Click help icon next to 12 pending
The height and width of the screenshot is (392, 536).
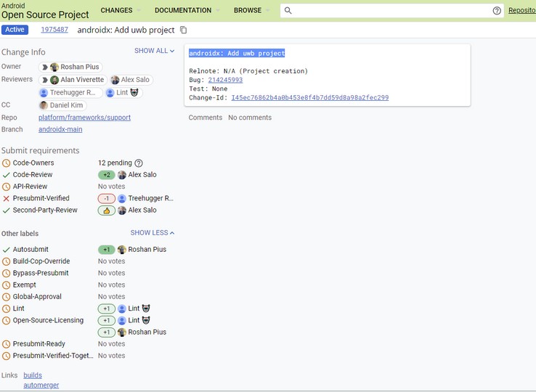coord(139,163)
